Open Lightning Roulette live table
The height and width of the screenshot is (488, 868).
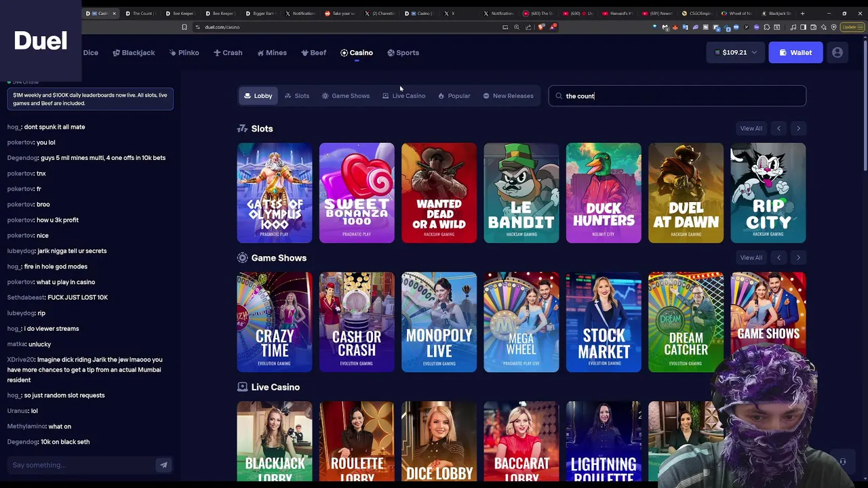[604, 442]
